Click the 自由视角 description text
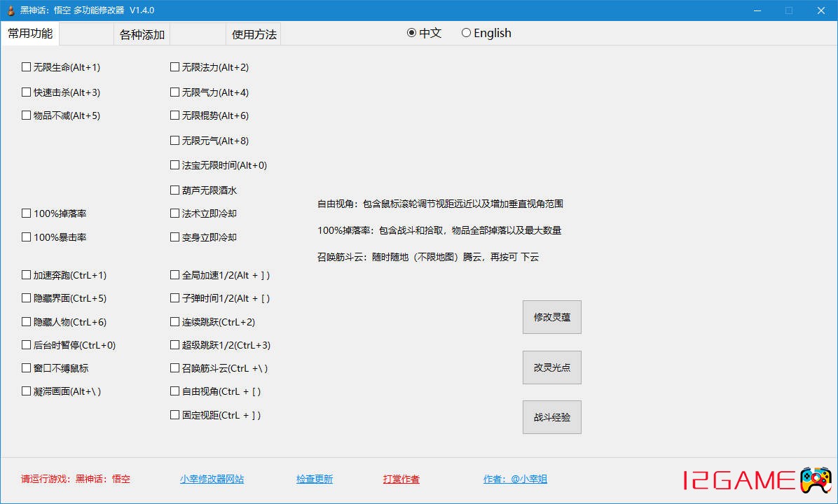Viewport: 838px width, 504px height. click(441, 204)
